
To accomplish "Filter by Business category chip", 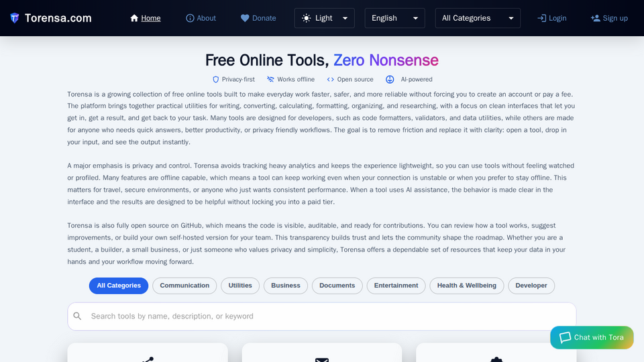I will tap(286, 286).
